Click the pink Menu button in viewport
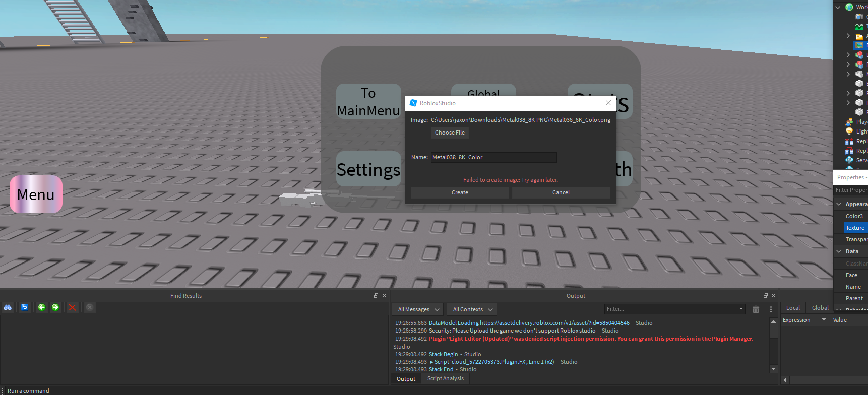 click(36, 194)
